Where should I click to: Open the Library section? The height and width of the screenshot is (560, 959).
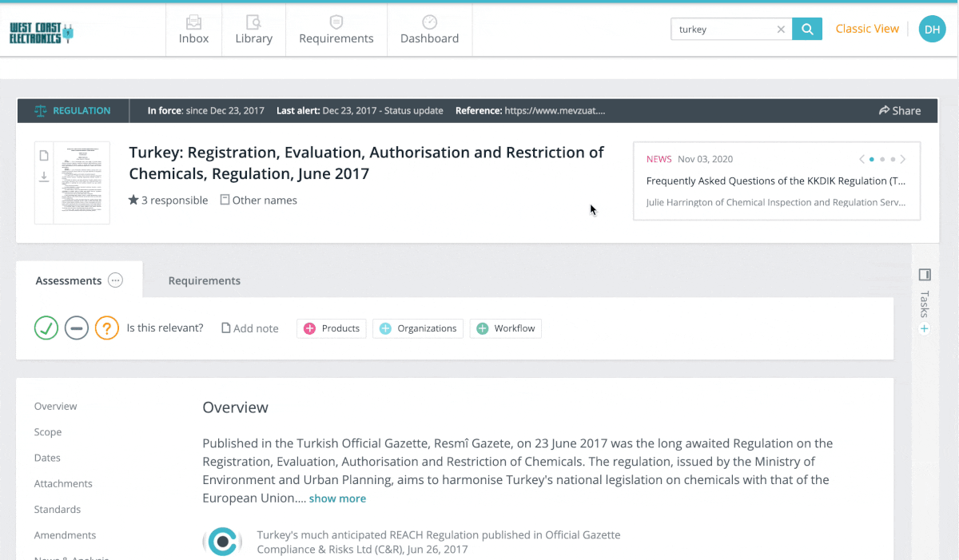[253, 30]
